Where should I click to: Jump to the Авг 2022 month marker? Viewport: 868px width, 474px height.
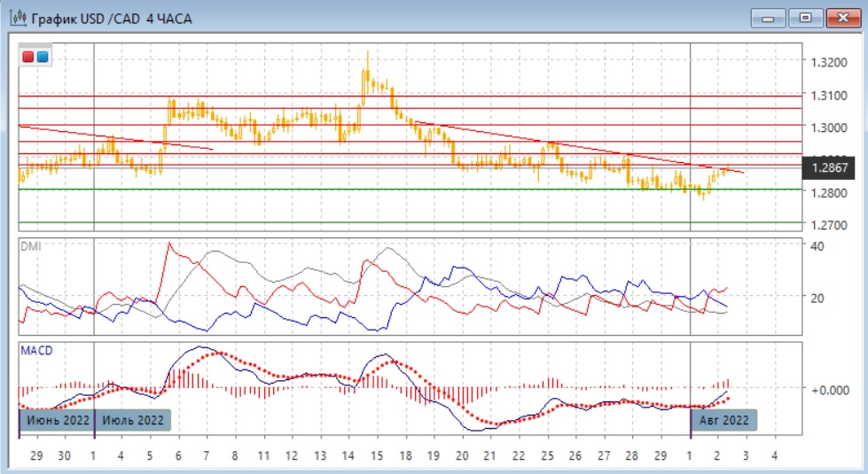tap(724, 419)
